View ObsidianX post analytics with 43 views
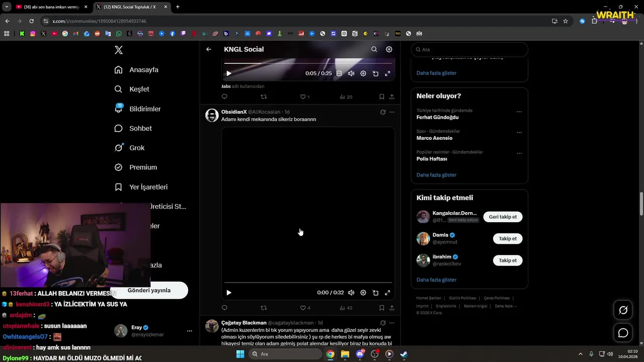This screenshot has width=644, height=362. (346, 308)
